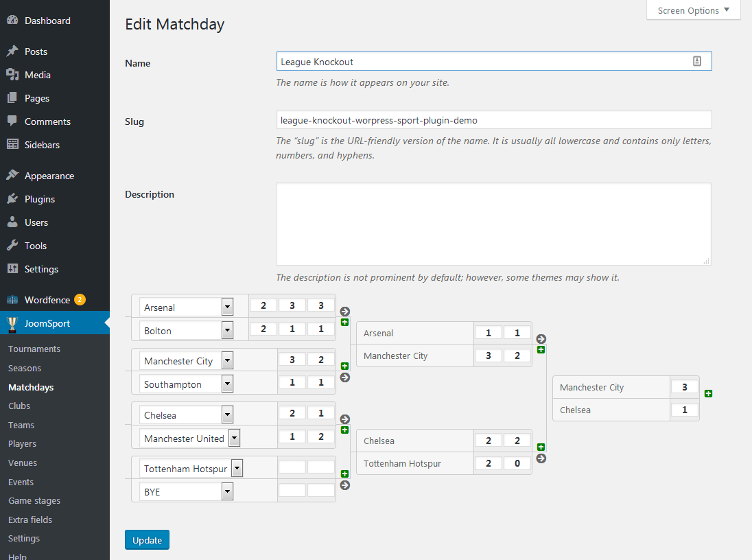The width and height of the screenshot is (752, 560).
Task: Open Players submenu item
Action: click(22, 444)
